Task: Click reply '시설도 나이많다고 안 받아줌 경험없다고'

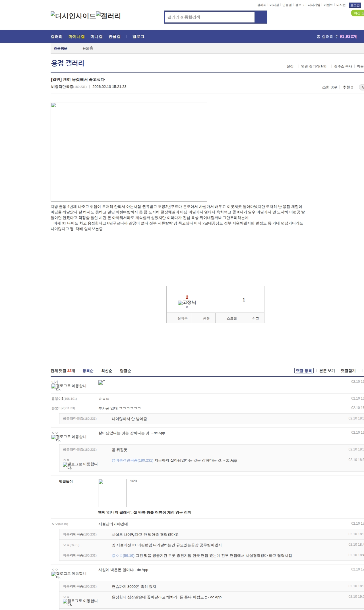Action: coord(145,535)
